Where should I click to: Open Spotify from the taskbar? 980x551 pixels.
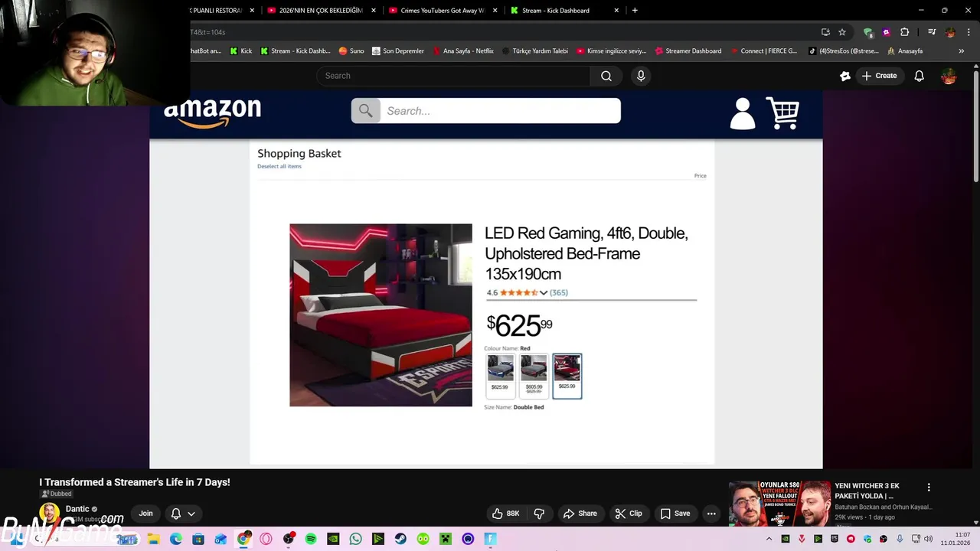(x=311, y=539)
